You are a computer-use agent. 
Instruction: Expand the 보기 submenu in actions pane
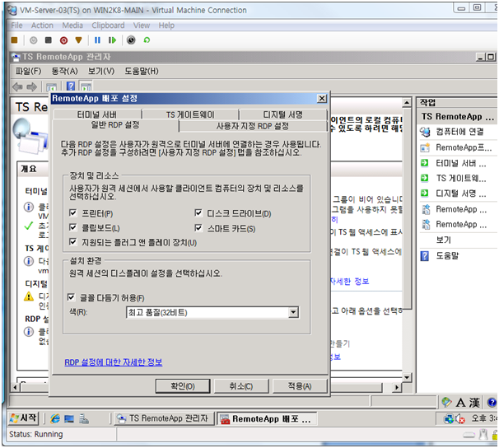(x=443, y=240)
